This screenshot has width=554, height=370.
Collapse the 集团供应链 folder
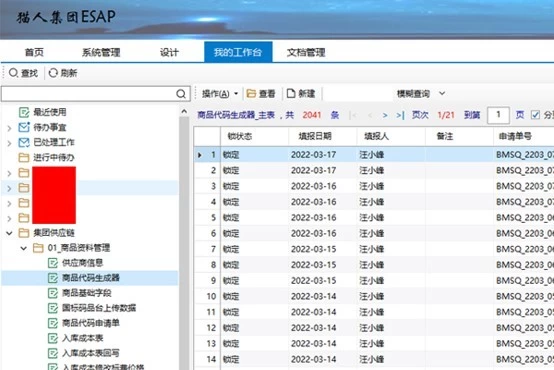click(10, 233)
